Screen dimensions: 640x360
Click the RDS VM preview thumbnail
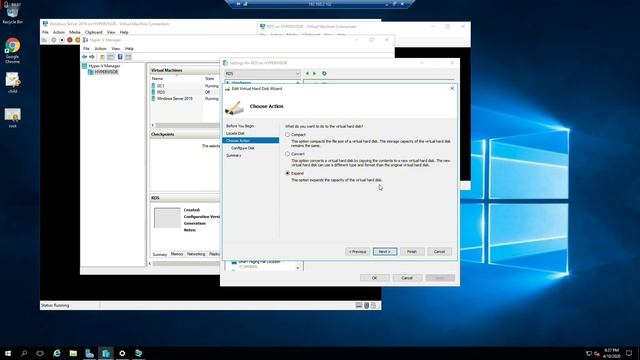[167, 218]
